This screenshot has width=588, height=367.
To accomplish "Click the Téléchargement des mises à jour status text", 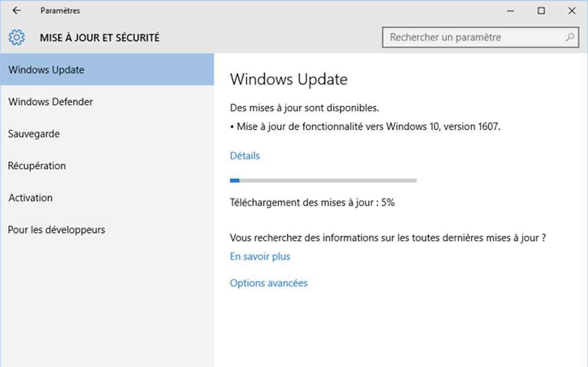I will pyautogui.click(x=312, y=202).
